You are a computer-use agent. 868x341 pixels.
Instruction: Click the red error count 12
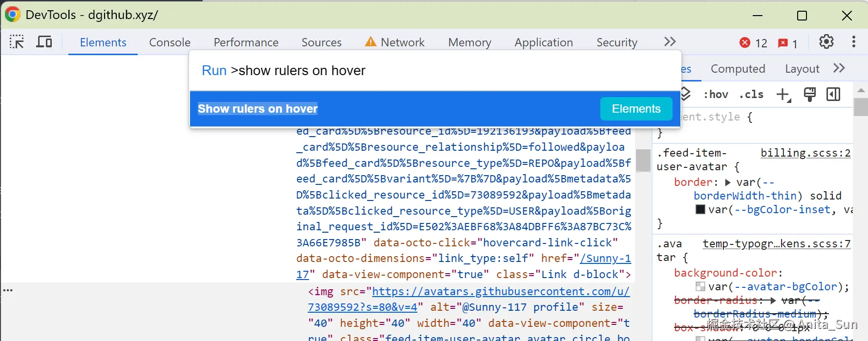pyautogui.click(x=754, y=43)
